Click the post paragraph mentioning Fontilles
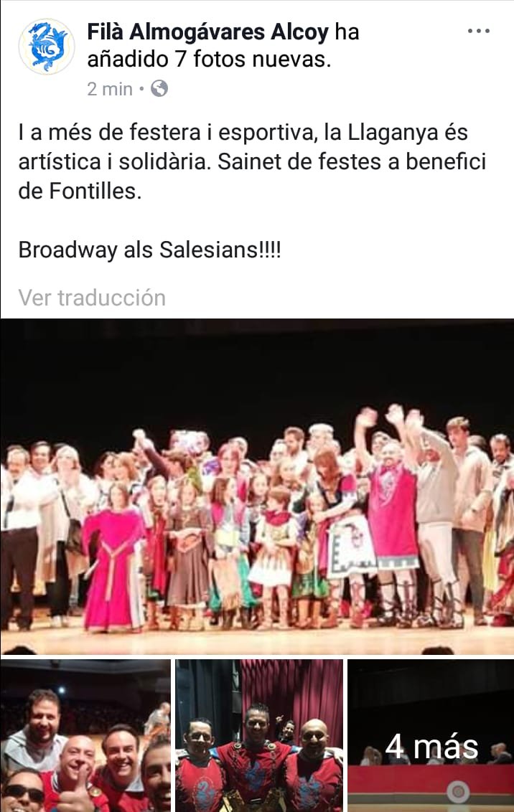 click(253, 161)
